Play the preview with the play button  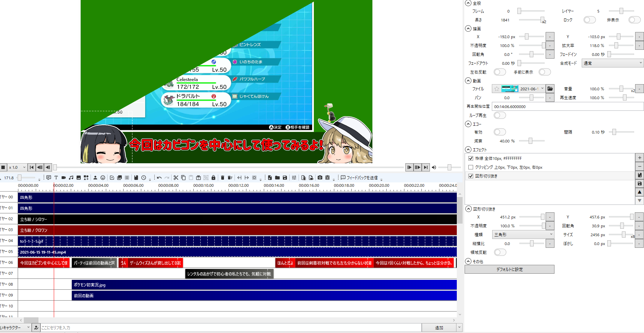click(x=409, y=167)
